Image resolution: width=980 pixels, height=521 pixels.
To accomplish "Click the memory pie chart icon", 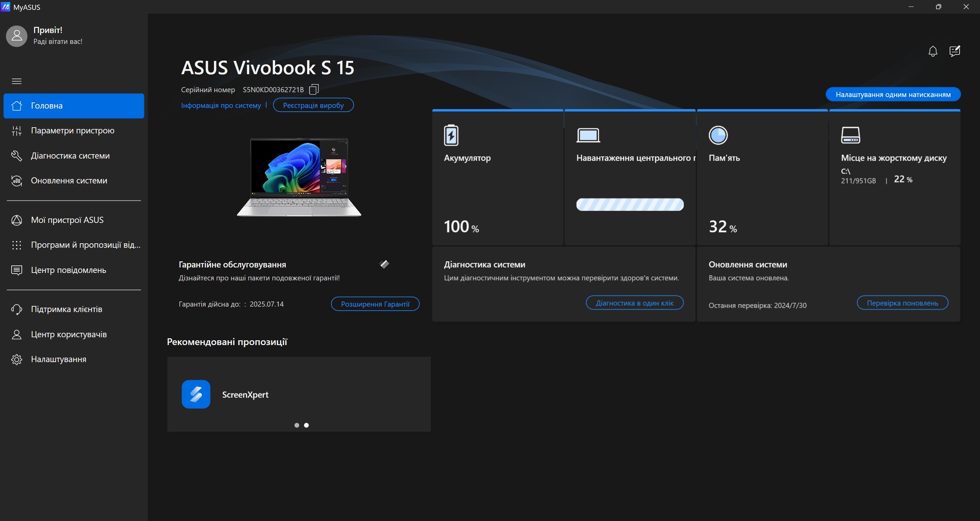I will (718, 135).
